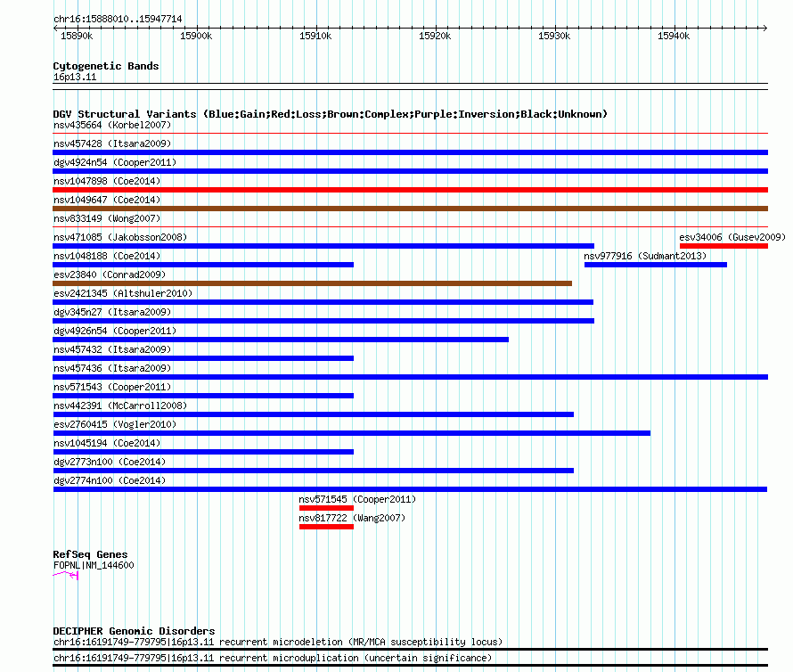Open dgv4926n54 (Cooper2011) label
Screen dimensions: 793x672
point(115,331)
